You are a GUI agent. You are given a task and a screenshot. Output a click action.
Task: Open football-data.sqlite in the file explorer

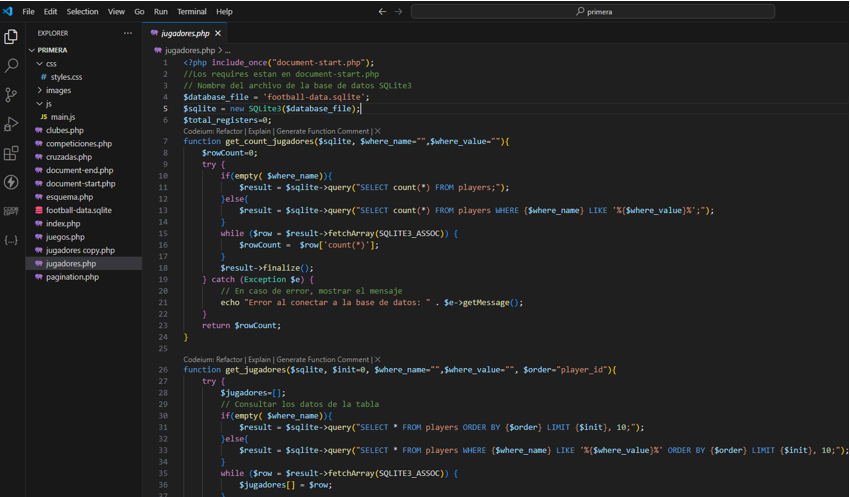click(x=78, y=210)
